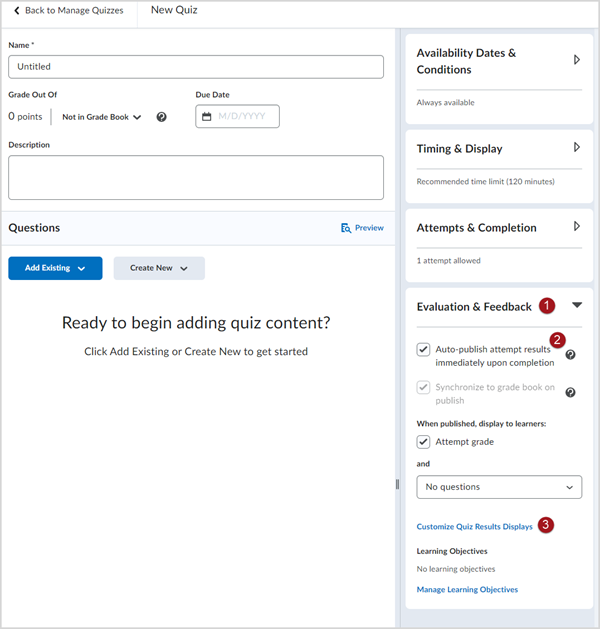Open the Grade Out Of help icon

coord(162,117)
